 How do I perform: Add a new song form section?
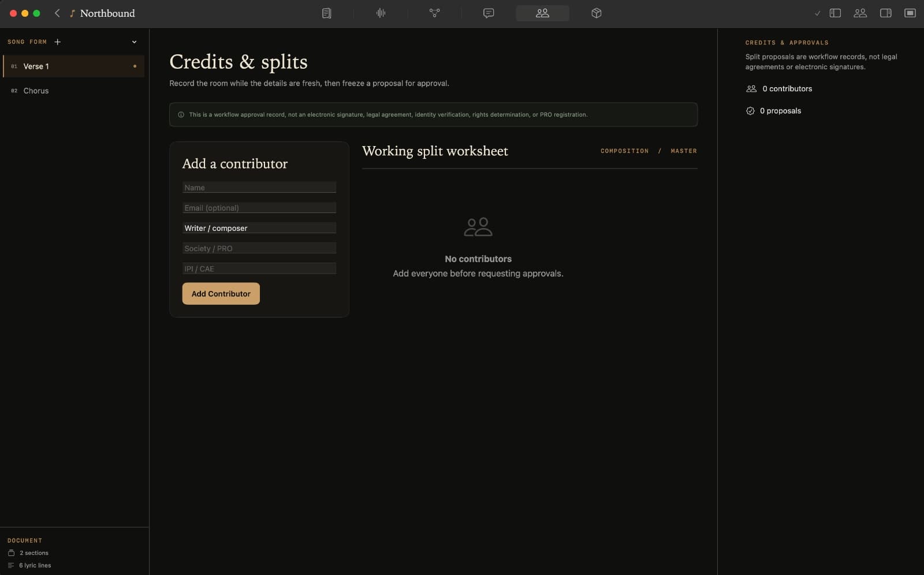point(57,42)
